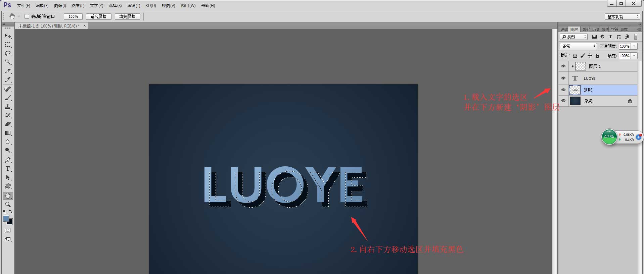Toggle Quick Mask mode
This screenshot has width=644, height=274.
tap(8, 230)
